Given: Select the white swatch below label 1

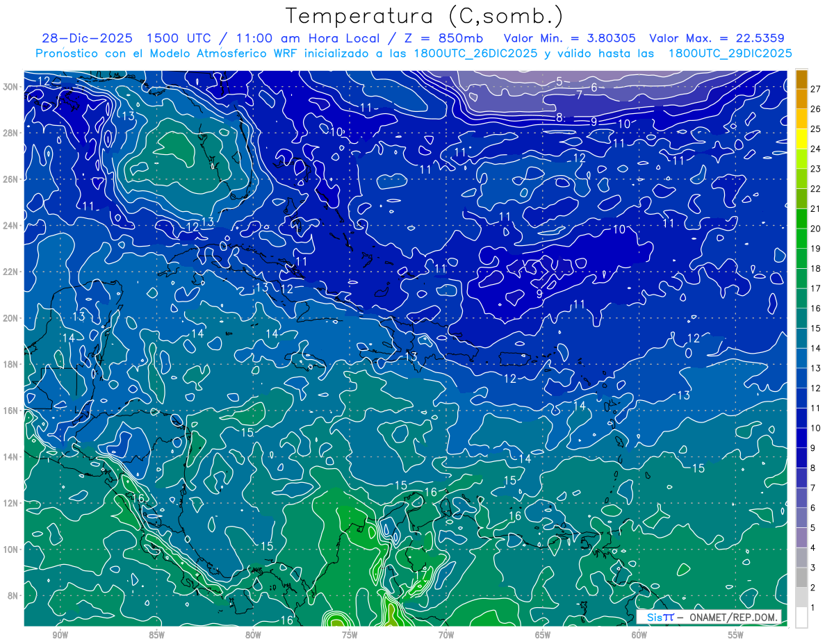Looking at the screenshot, I should click(801, 618).
